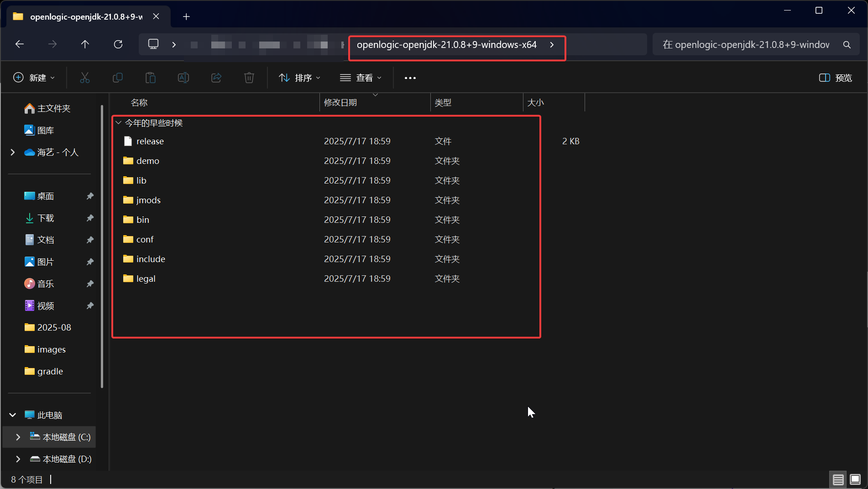This screenshot has height=489, width=868.
Task: Click the search box for this folder
Action: 748,45
